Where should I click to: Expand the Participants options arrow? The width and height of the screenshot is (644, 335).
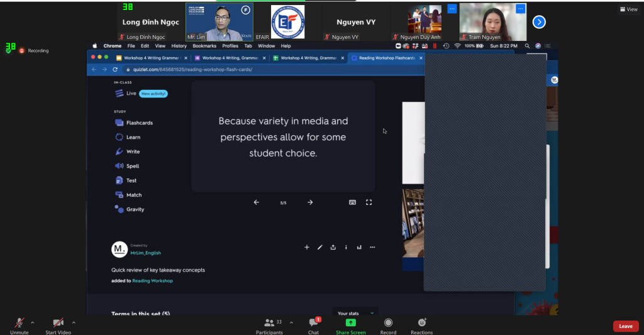point(291,322)
